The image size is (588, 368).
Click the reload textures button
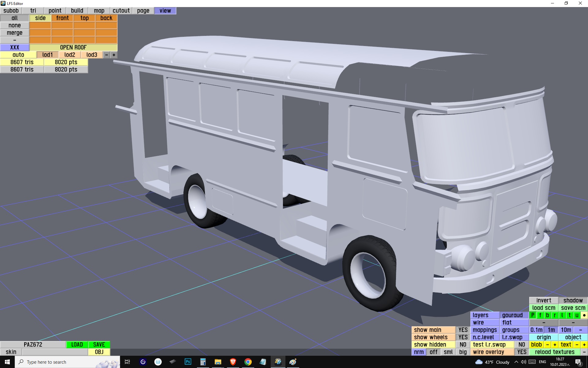555,352
